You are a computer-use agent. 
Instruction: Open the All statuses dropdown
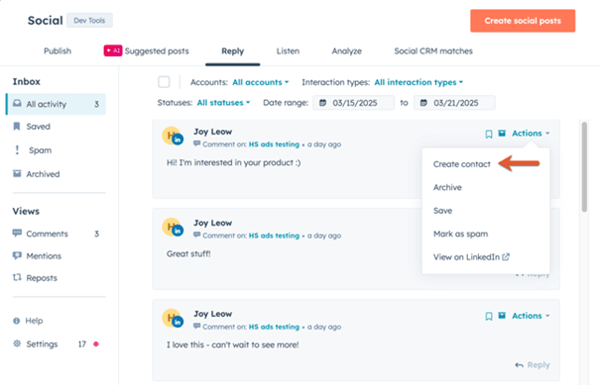coord(223,103)
